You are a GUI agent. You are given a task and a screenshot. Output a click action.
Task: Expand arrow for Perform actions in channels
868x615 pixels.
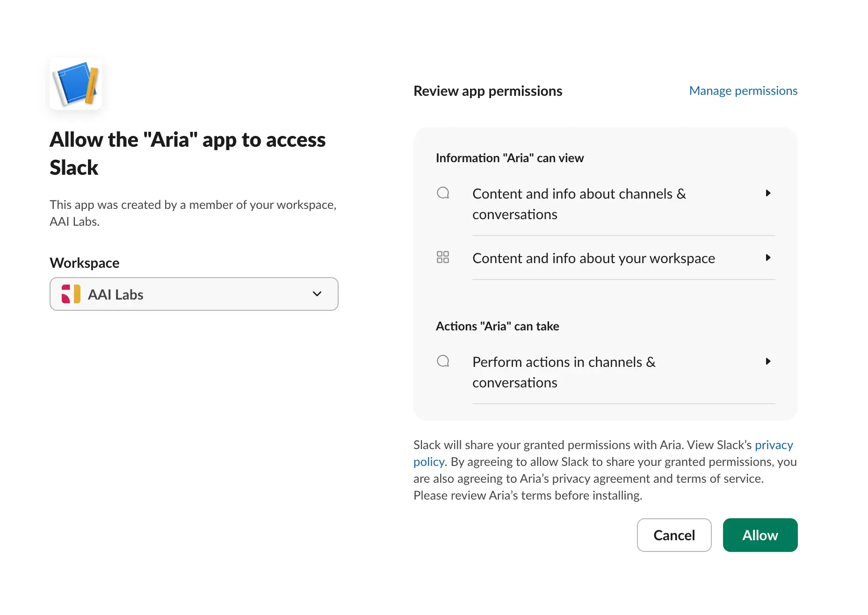point(768,361)
